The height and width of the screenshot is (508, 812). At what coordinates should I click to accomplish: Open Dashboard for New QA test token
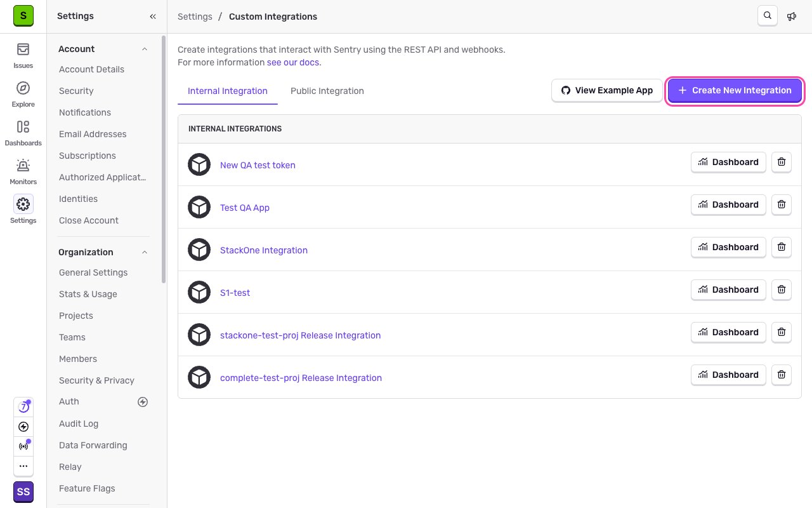(728, 162)
